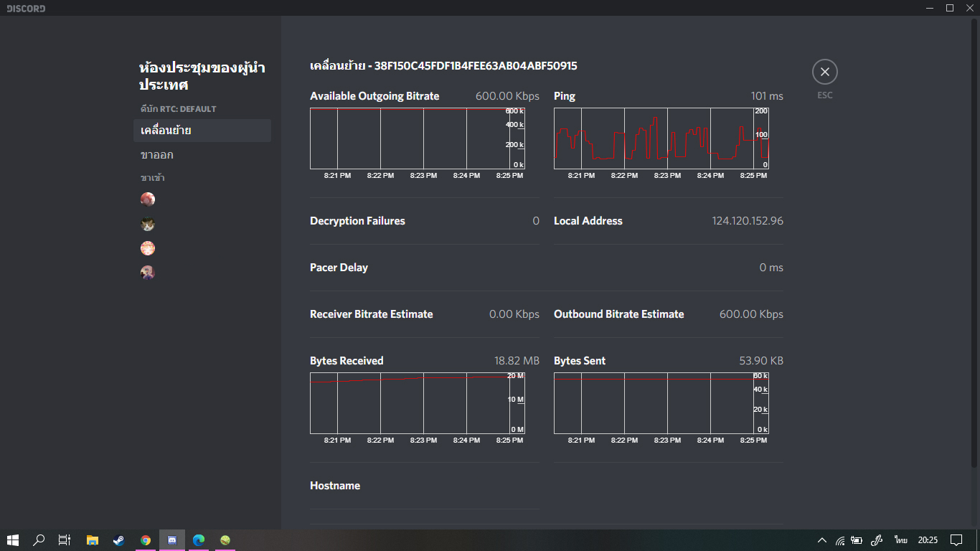Viewport: 980px width, 551px height.
Task: Click the Pacer Delay label
Action: coord(339,268)
